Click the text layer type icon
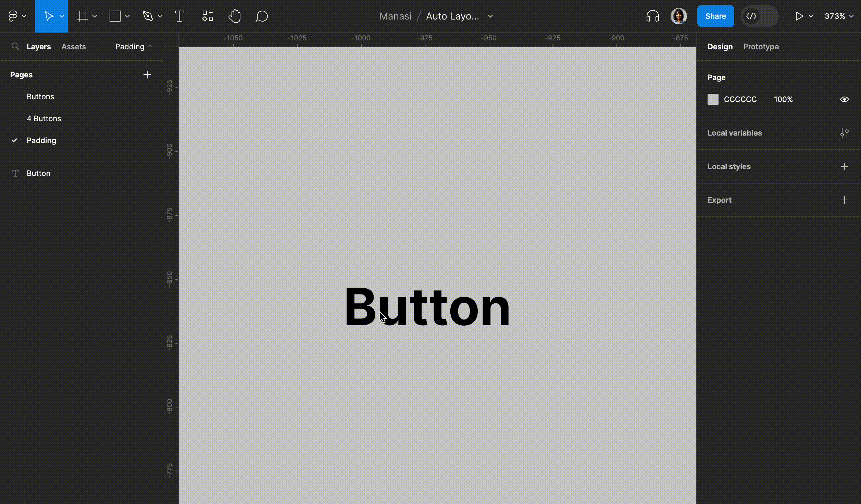 click(15, 173)
